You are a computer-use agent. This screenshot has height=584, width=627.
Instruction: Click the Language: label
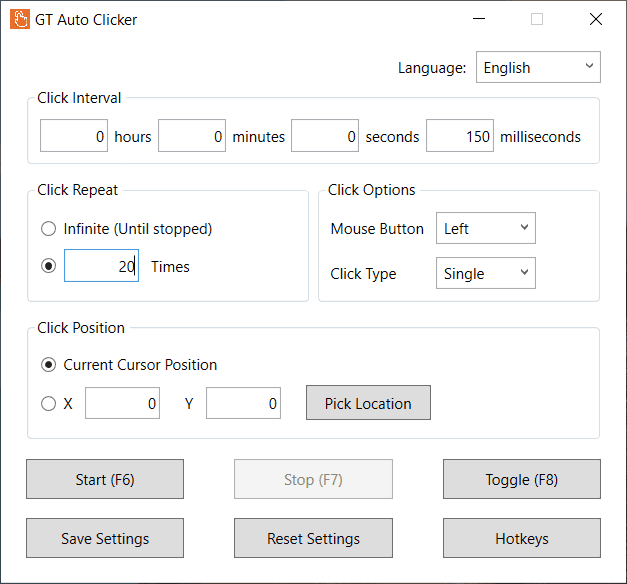pos(432,68)
